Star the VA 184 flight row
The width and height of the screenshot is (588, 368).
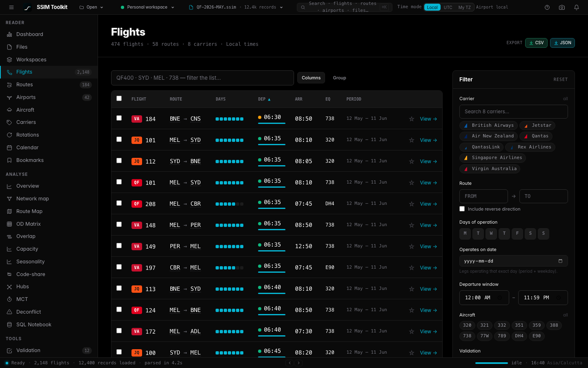tap(412, 119)
